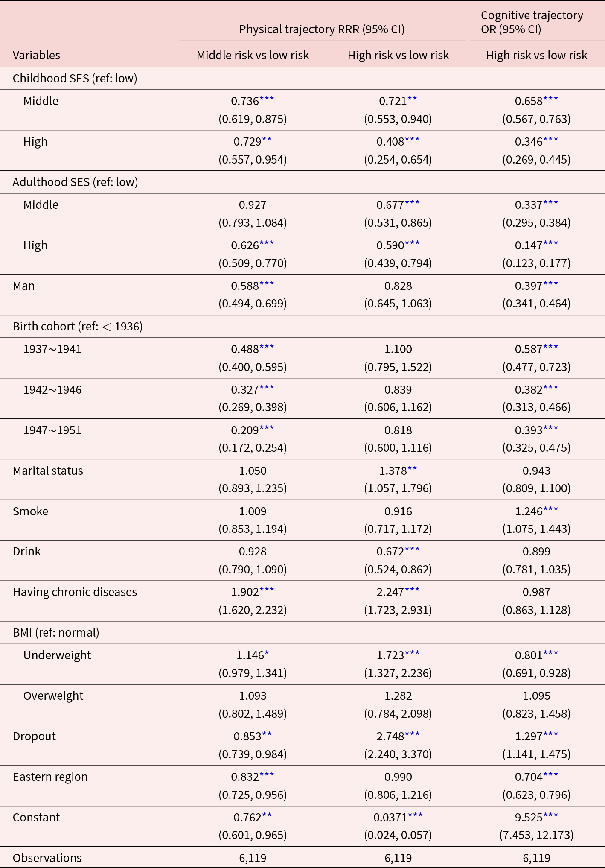The height and width of the screenshot is (868, 605).
Task: Click the Adulthood SES (ref: low) label
Action: (x=76, y=182)
